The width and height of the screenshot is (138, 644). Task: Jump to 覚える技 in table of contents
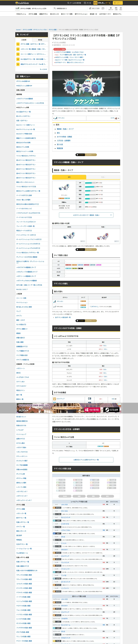coord(60,144)
